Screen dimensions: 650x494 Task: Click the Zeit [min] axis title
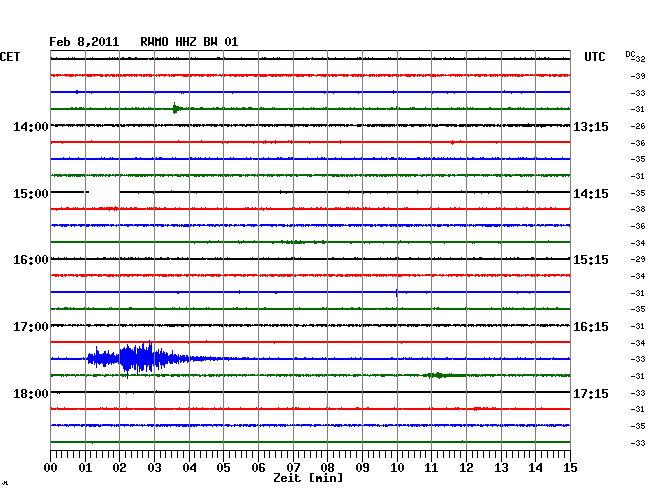tap(308, 478)
